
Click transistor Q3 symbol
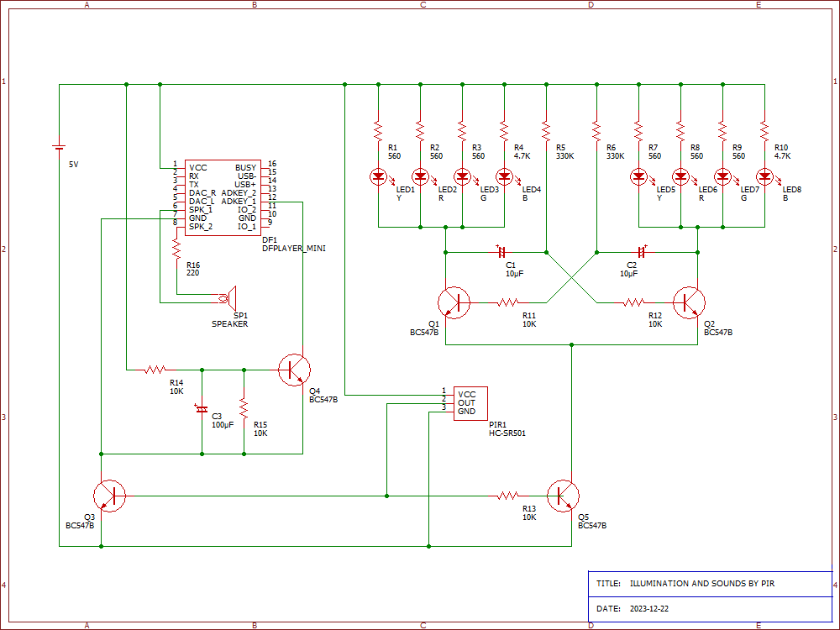click(109, 496)
